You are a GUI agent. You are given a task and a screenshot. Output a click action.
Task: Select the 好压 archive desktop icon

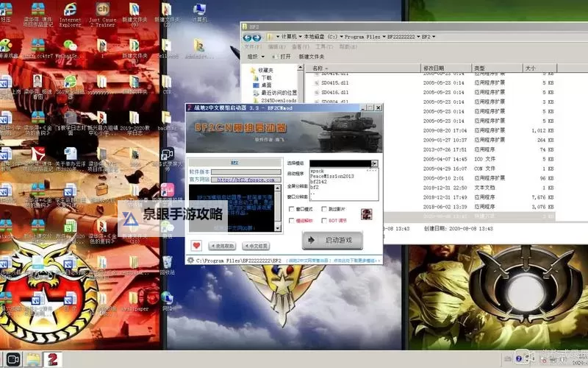(x=6, y=13)
